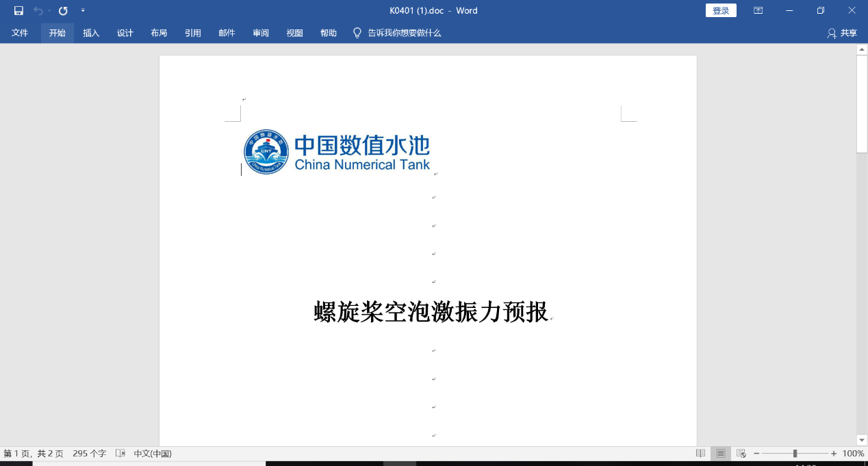Image resolution: width=868 pixels, height=466 pixels.
Task: Switch to Web Layout view
Action: pos(741,454)
